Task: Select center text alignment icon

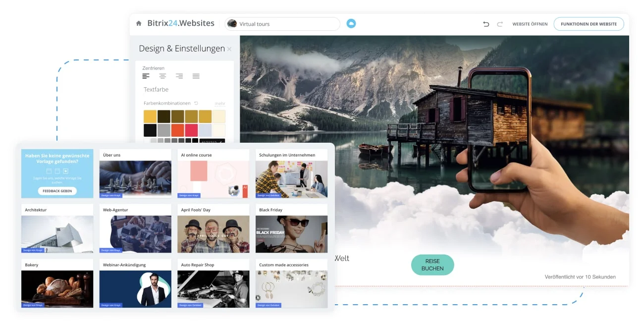Action: [162, 76]
